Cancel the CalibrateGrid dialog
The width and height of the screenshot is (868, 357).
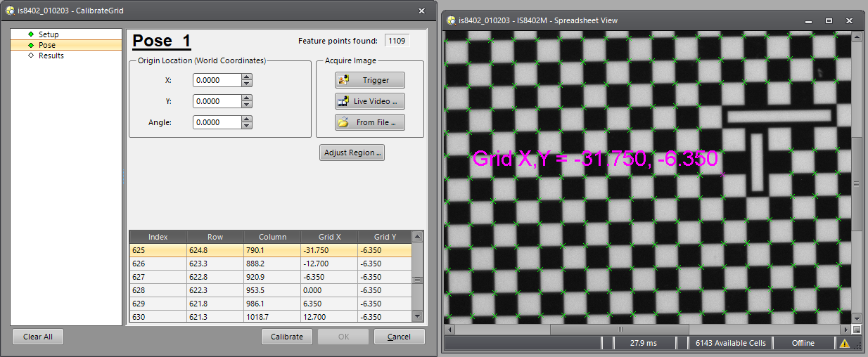399,337
